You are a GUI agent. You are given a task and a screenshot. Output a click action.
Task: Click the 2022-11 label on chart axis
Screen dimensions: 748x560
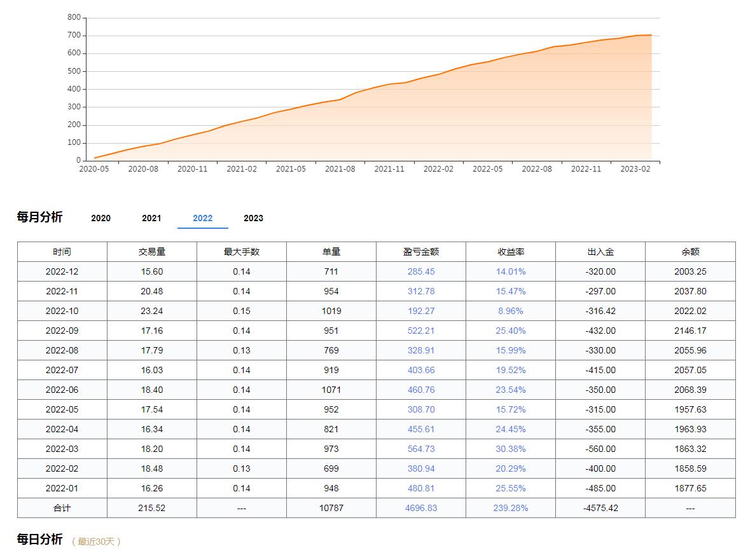pyautogui.click(x=586, y=169)
